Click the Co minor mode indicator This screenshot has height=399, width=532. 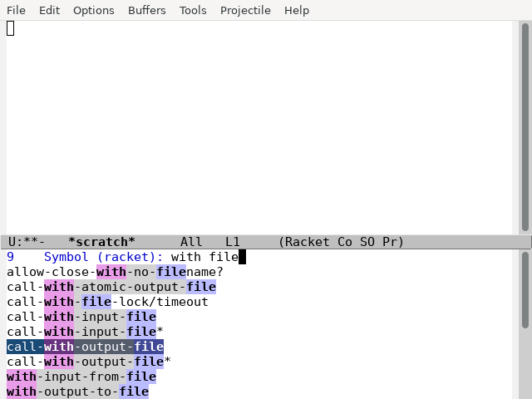(x=345, y=242)
